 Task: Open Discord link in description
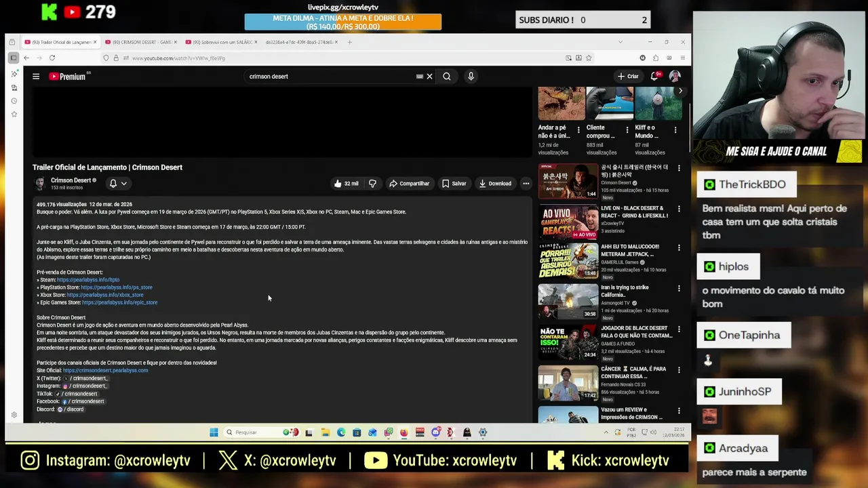71,409
